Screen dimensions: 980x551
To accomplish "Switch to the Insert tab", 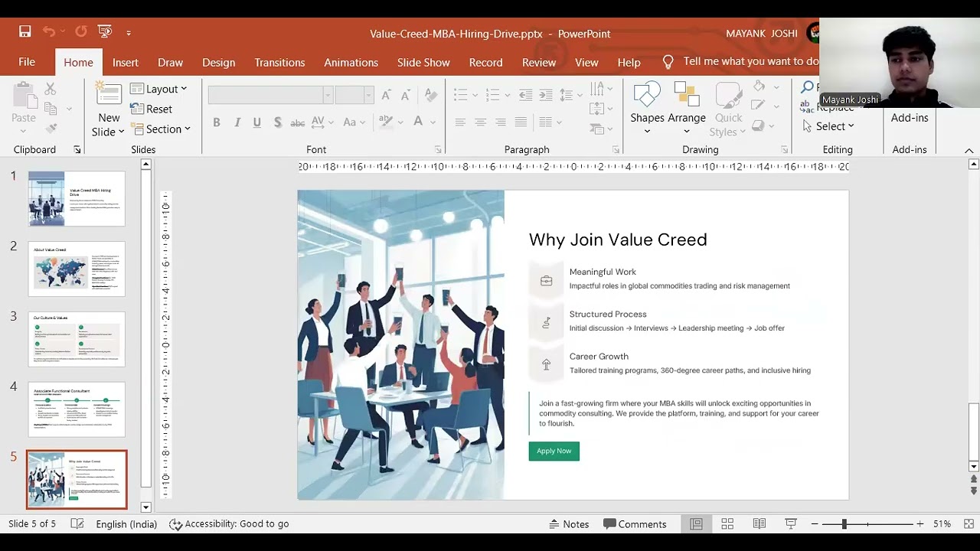I will 126,62.
